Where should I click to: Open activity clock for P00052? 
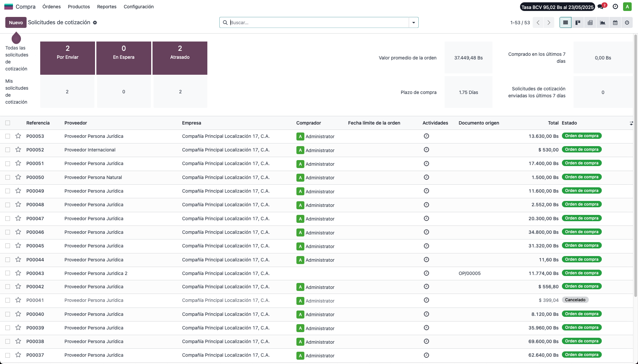[x=426, y=150]
